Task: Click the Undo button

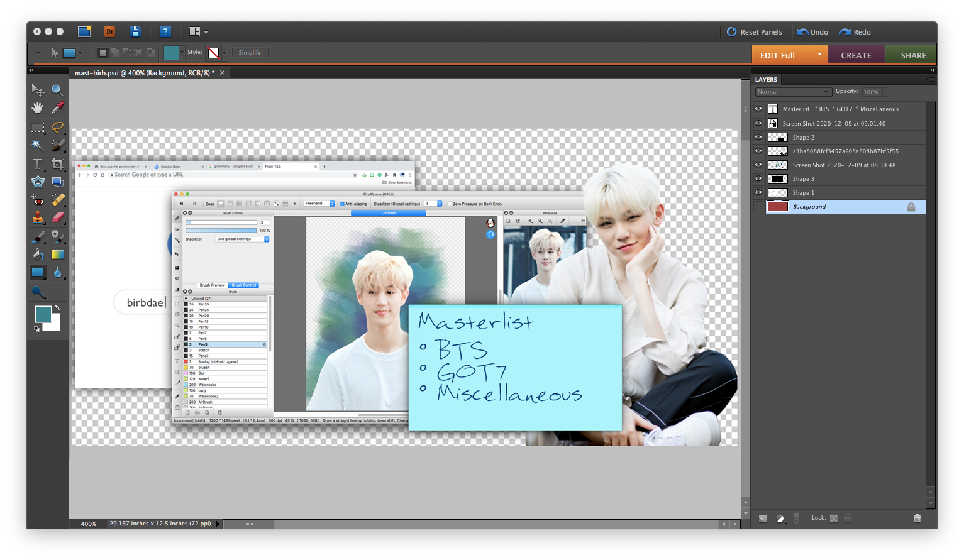Action: [812, 32]
